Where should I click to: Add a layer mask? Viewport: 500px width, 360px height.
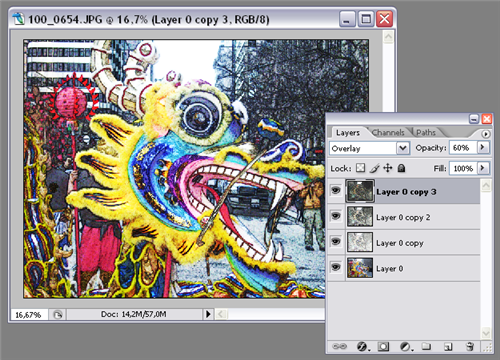[x=383, y=347]
